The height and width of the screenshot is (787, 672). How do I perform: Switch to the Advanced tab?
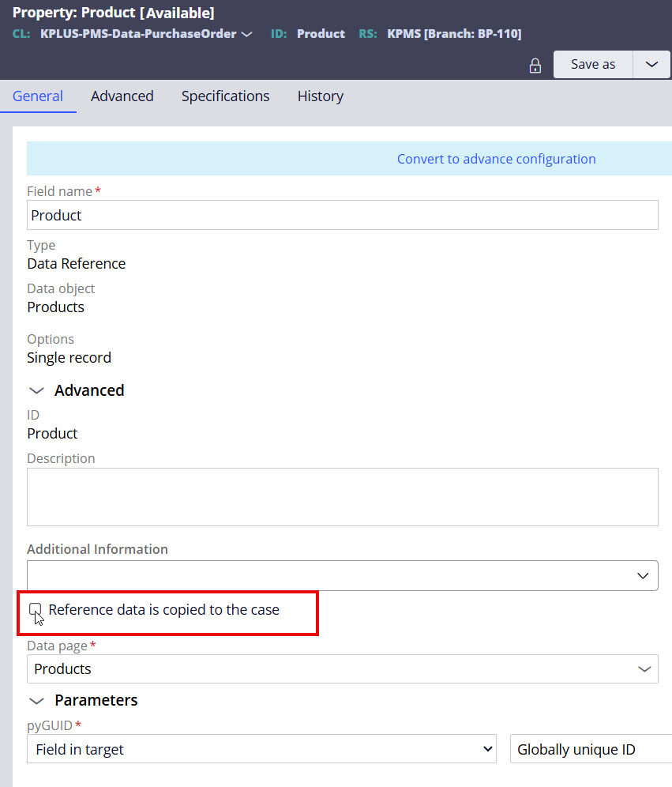pos(122,96)
